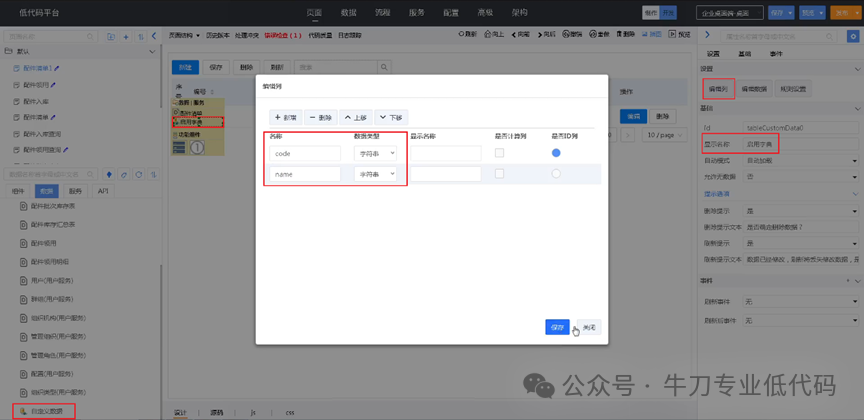Viewport: 864px width, 420px height.
Task: Click the eraser icon in the data panel toolbar
Action: (x=124, y=174)
